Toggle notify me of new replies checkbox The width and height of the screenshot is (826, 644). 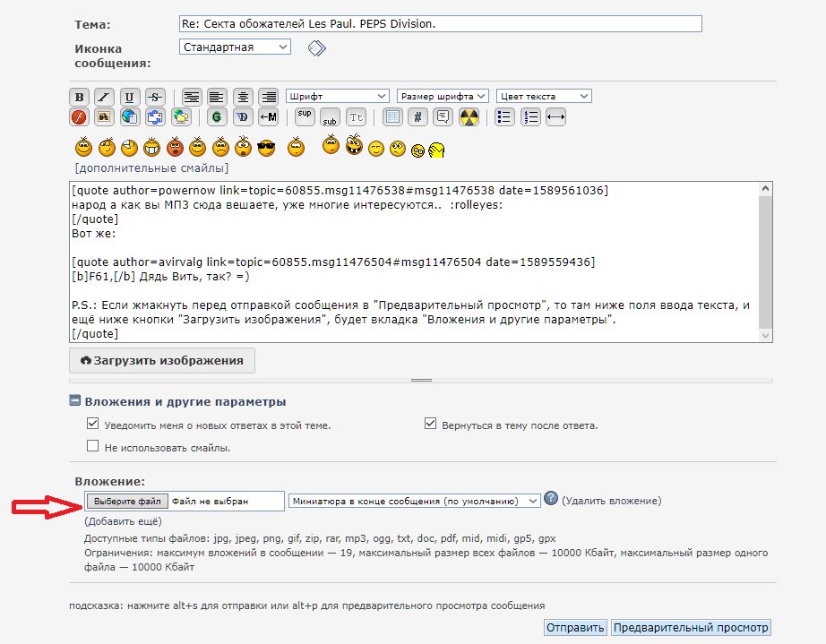[92, 424]
